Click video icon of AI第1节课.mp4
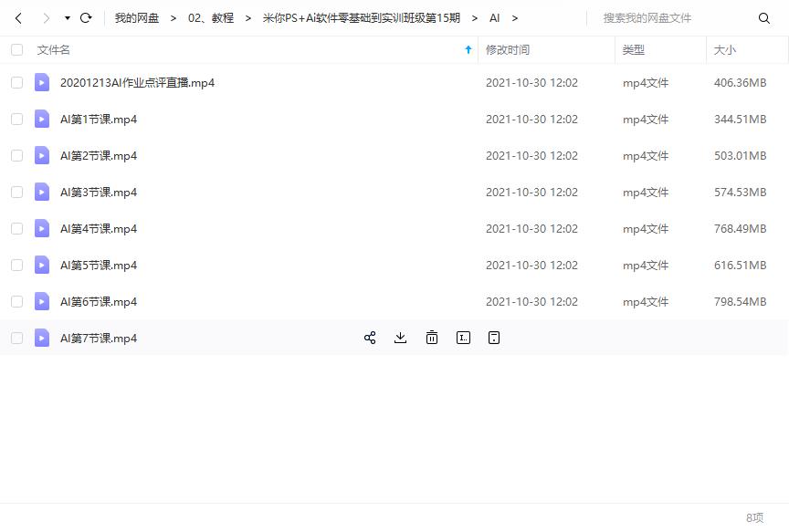Screen dimensions: 789x532 click(x=42, y=120)
